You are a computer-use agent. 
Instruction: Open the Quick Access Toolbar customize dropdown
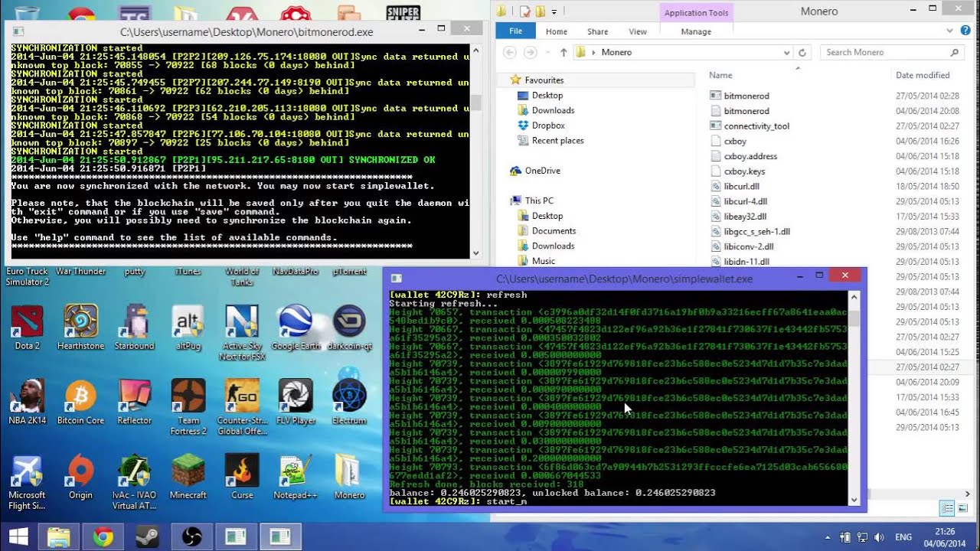554,11
